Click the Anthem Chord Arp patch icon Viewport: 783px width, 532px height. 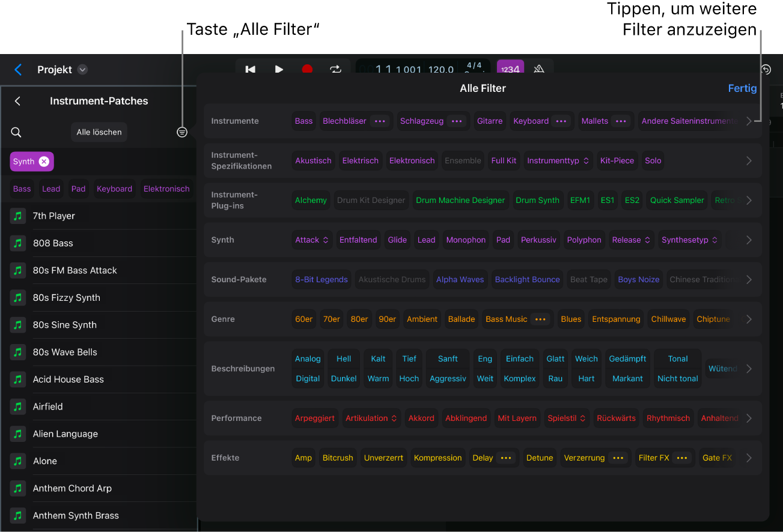click(18, 488)
